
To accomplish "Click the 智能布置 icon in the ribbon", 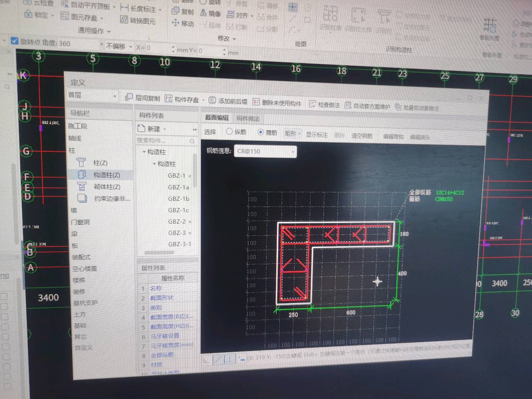I will click(490, 25).
